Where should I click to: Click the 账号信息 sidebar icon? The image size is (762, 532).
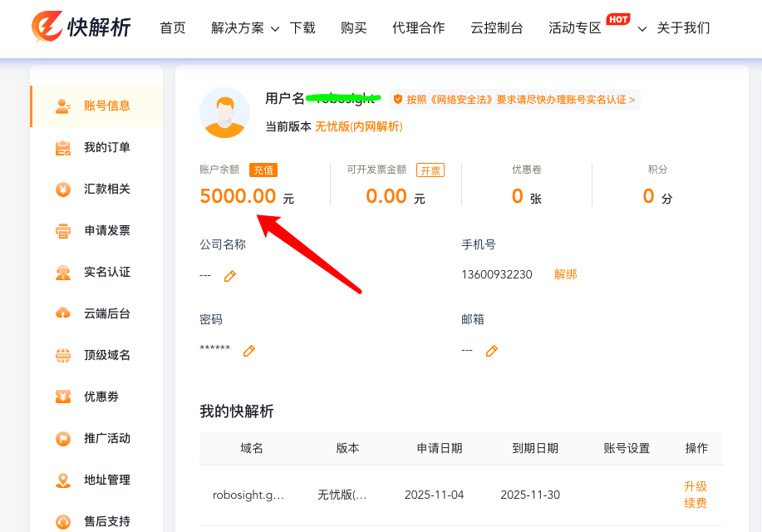click(63, 106)
